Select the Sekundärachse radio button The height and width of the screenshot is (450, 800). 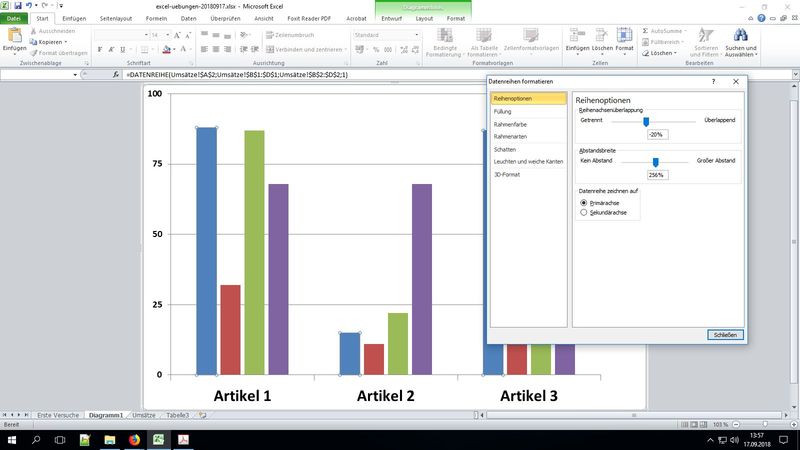coord(584,213)
